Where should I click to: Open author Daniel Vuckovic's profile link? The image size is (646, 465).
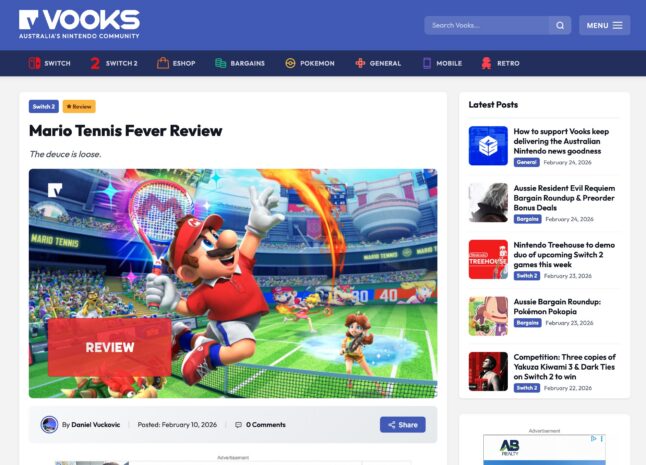(96, 425)
